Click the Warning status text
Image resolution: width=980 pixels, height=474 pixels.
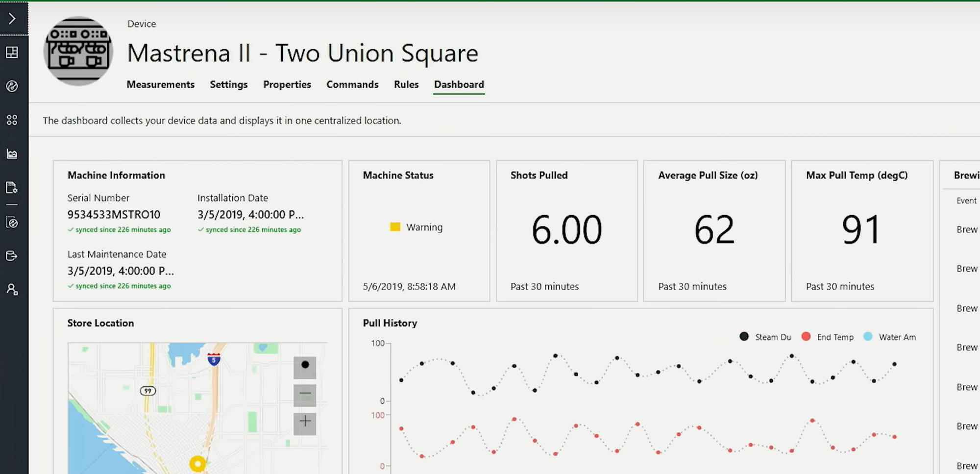coord(424,227)
